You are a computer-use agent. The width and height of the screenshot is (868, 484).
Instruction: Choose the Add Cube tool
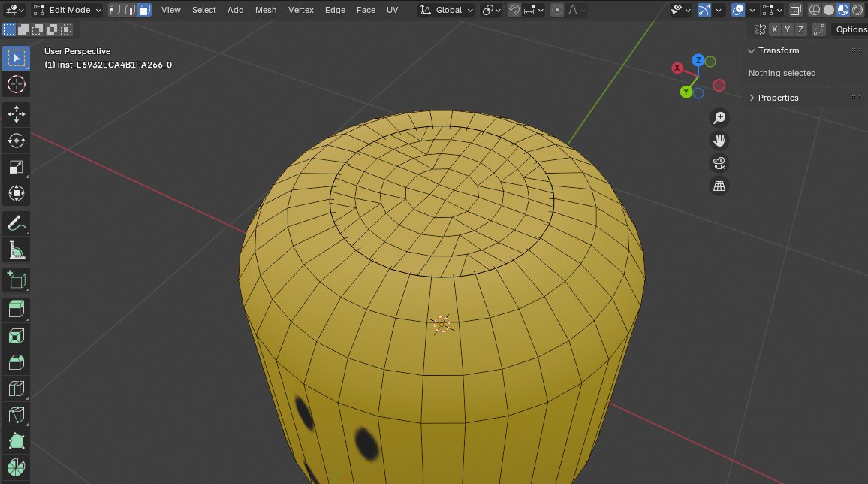pos(16,280)
